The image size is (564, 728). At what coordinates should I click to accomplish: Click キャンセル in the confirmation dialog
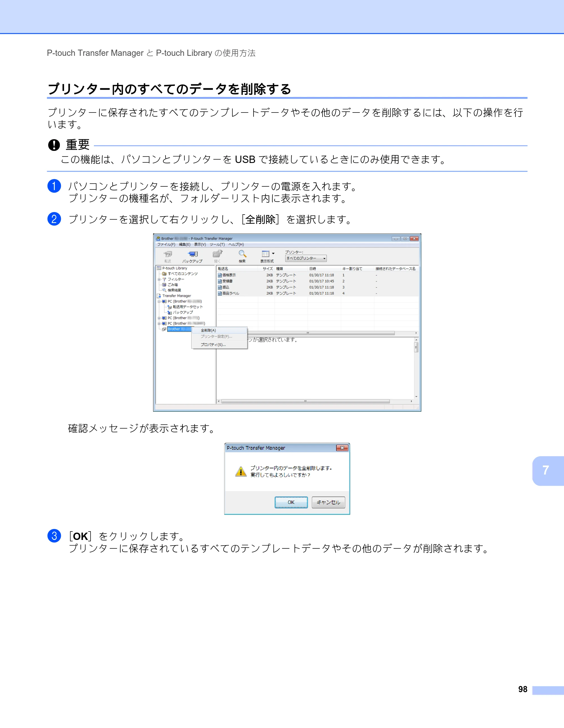coord(328,502)
